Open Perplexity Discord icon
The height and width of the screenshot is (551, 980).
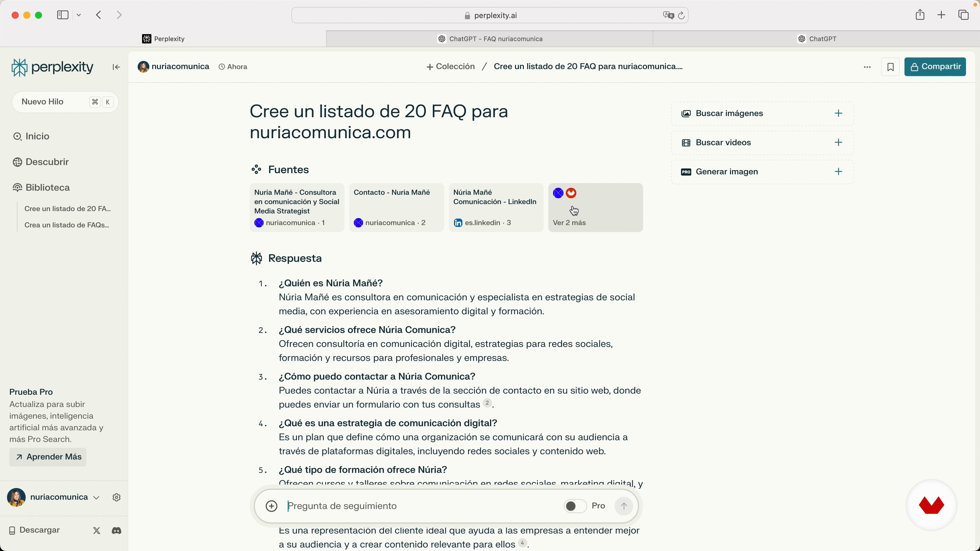(x=117, y=531)
